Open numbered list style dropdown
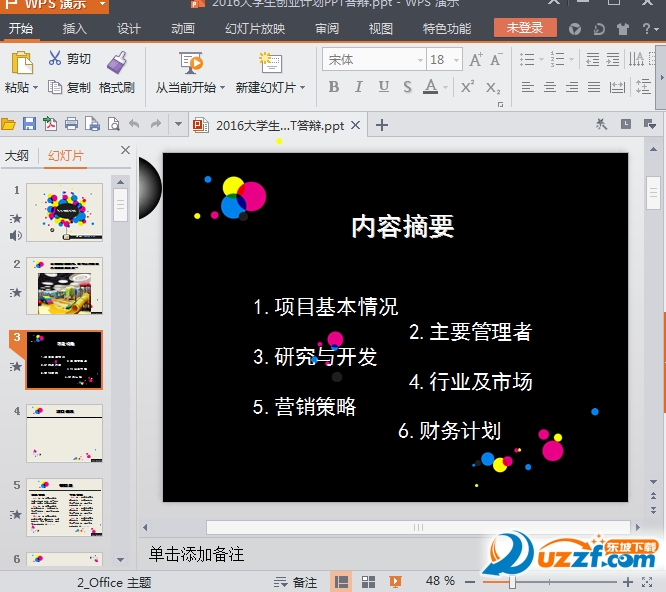 tap(571, 59)
